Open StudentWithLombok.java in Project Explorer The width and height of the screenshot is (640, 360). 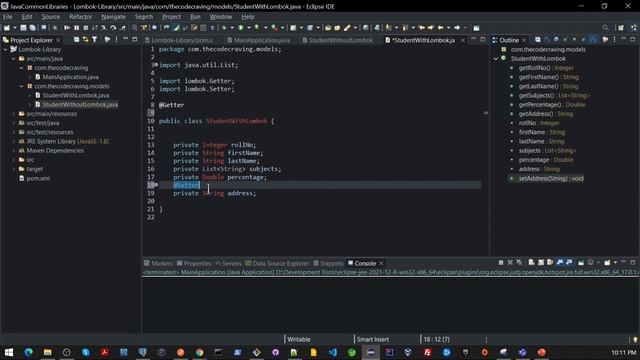76,96
